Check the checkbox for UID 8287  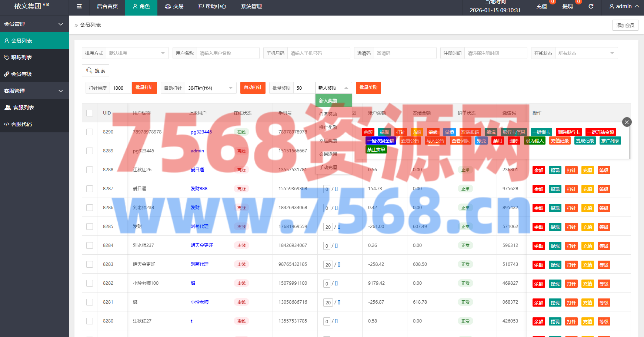90,189
